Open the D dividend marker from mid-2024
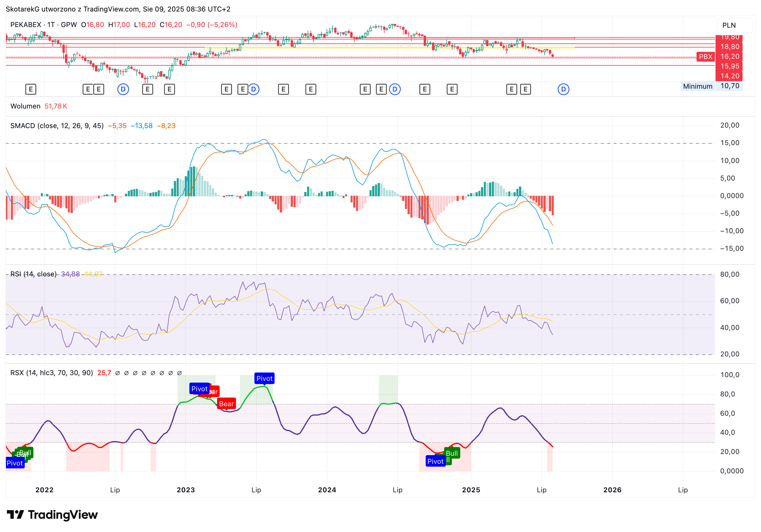The width and height of the screenshot is (761, 532). pyautogui.click(x=395, y=89)
